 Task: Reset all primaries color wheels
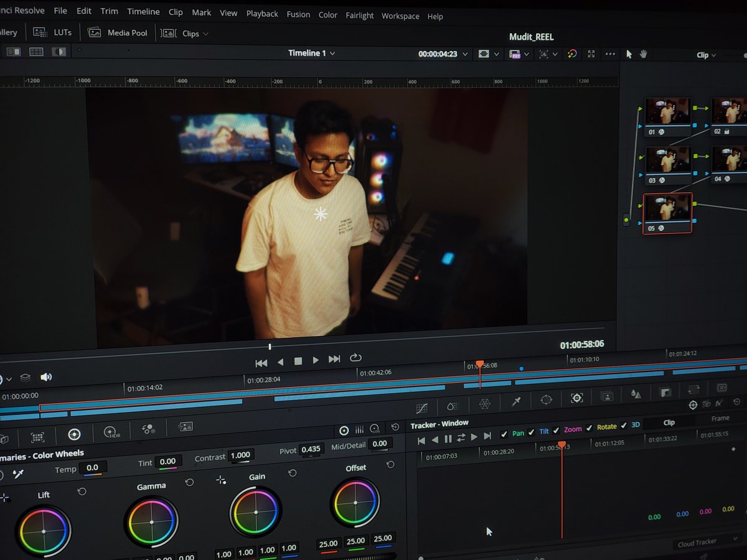[395, 427]
